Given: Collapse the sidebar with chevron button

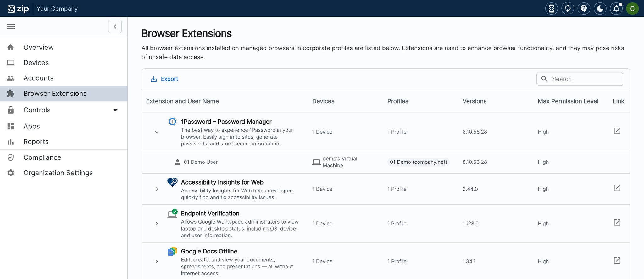Looking at the screenshot, I should pos(115,26).
